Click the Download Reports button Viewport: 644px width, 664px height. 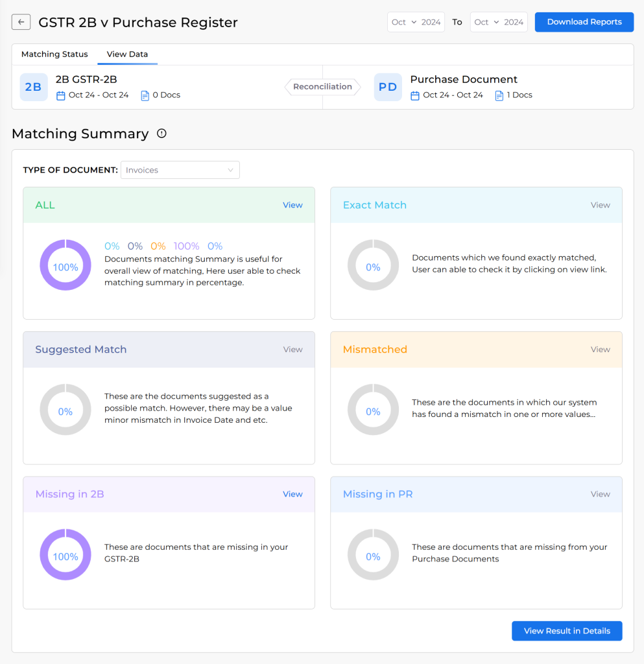584,22
